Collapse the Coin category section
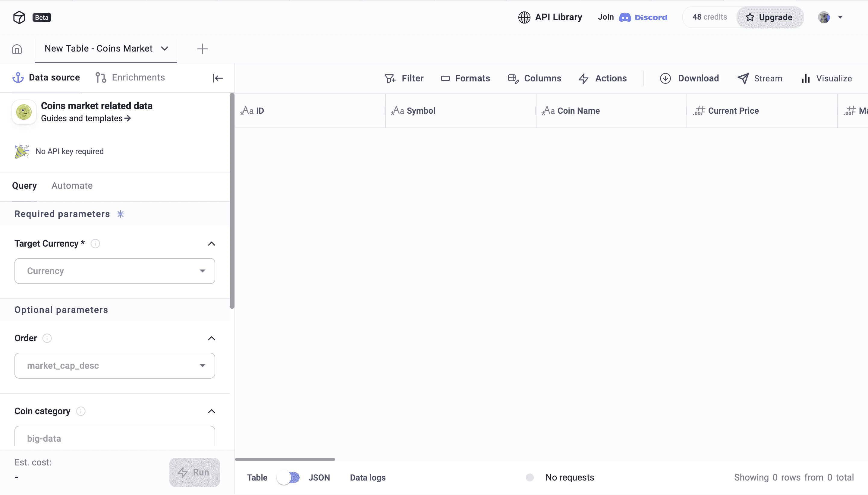The width and height of the screenshot is (868, 495). click(x=211, y=411)
